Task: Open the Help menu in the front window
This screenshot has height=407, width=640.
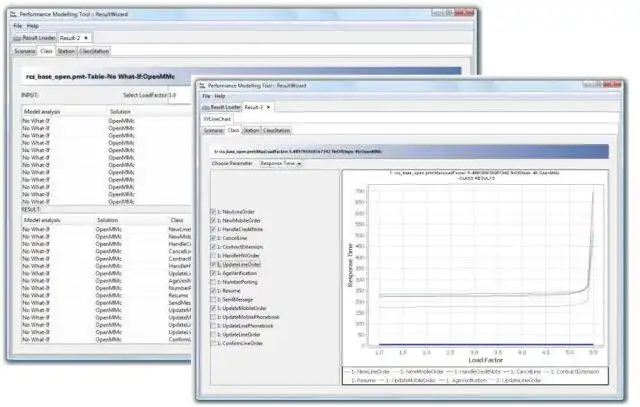Action: (x=220, y=96)
